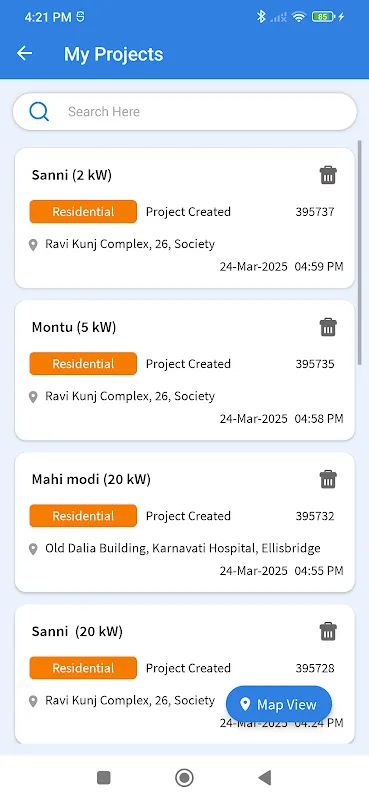Click the vertical scrollbar on the right
Screen dimensions: 369x800
[359, 250]
